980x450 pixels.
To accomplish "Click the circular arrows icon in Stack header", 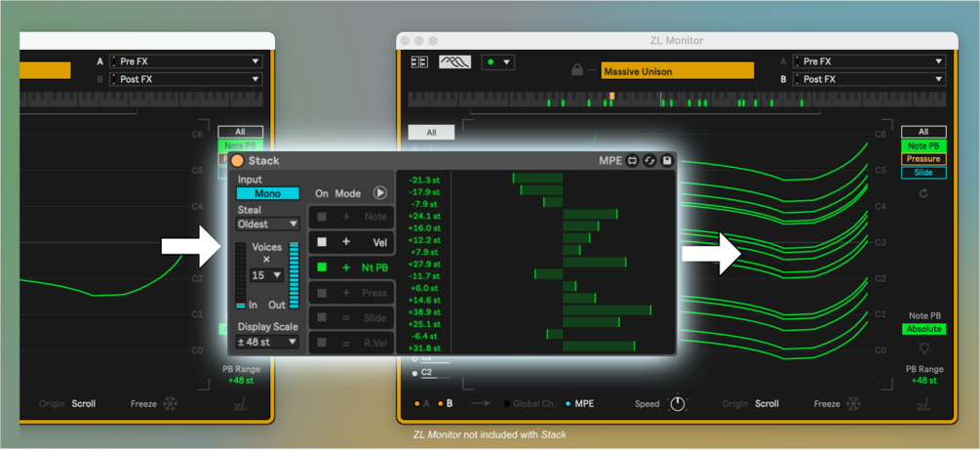I will [x=650, y=161].
